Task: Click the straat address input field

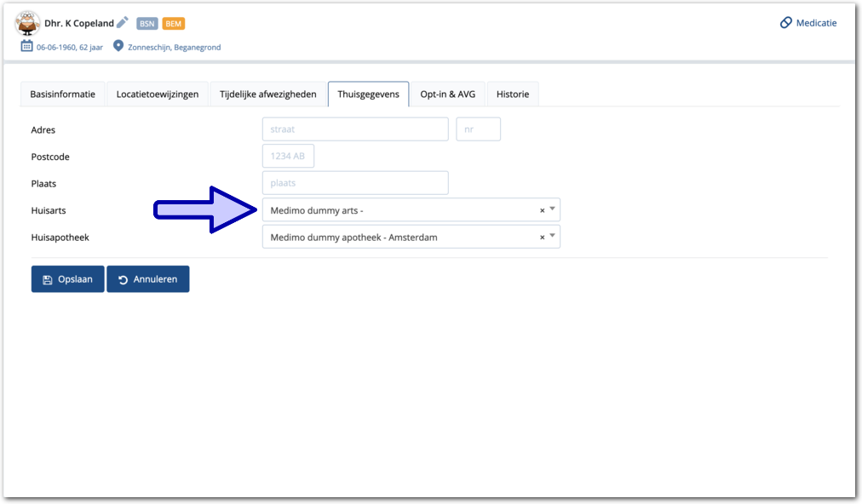Action: [x=355, y=129]
